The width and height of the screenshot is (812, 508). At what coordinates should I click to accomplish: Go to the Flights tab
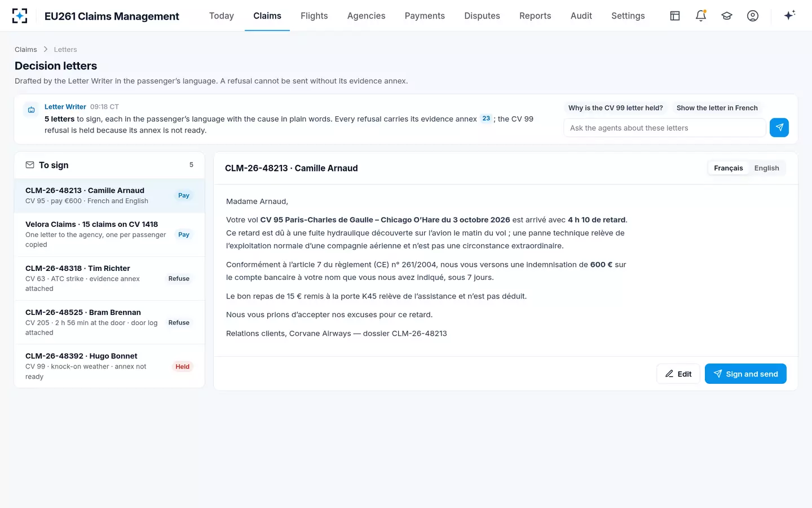pos(314,16)
